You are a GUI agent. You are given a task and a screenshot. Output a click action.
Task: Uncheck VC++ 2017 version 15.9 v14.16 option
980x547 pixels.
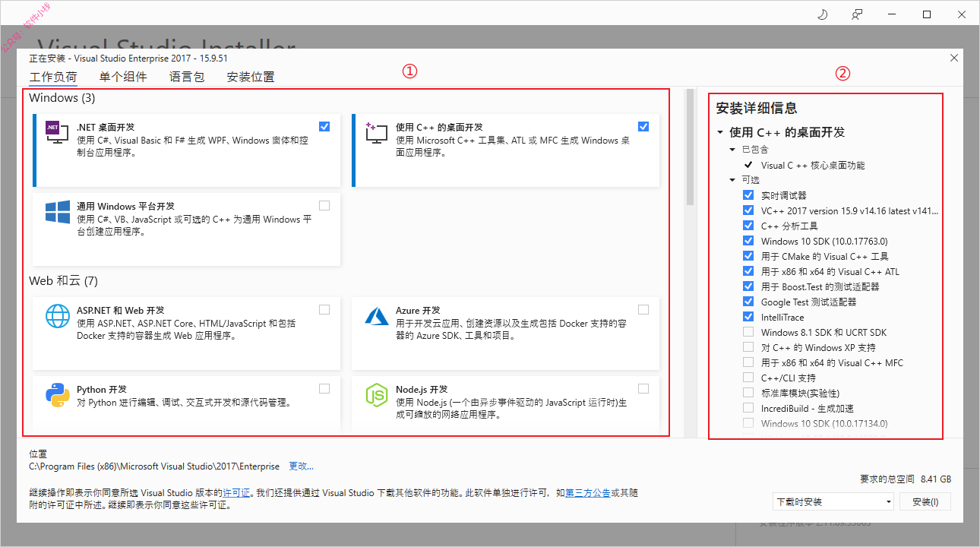pos(748,210)
